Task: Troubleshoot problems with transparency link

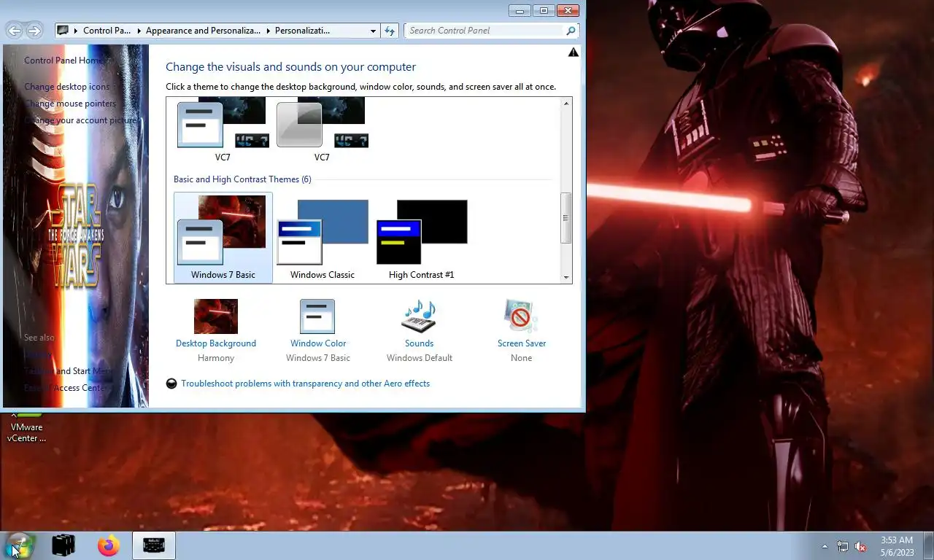Action: tap(306, 384)
